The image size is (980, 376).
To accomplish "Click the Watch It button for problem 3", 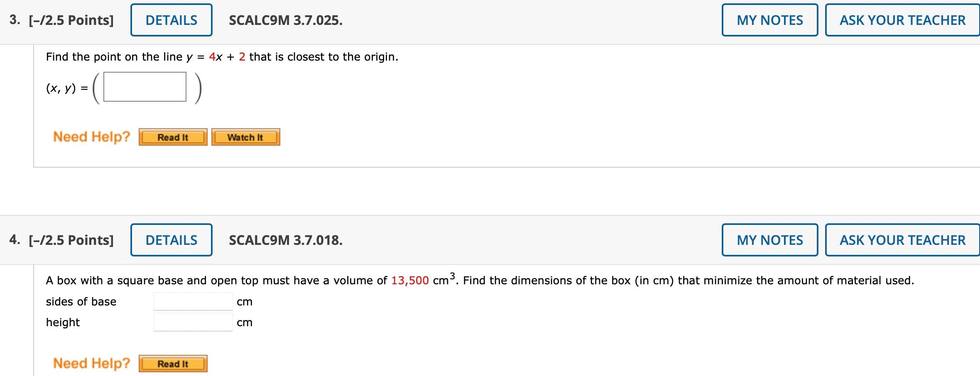I will click(245, 137).
